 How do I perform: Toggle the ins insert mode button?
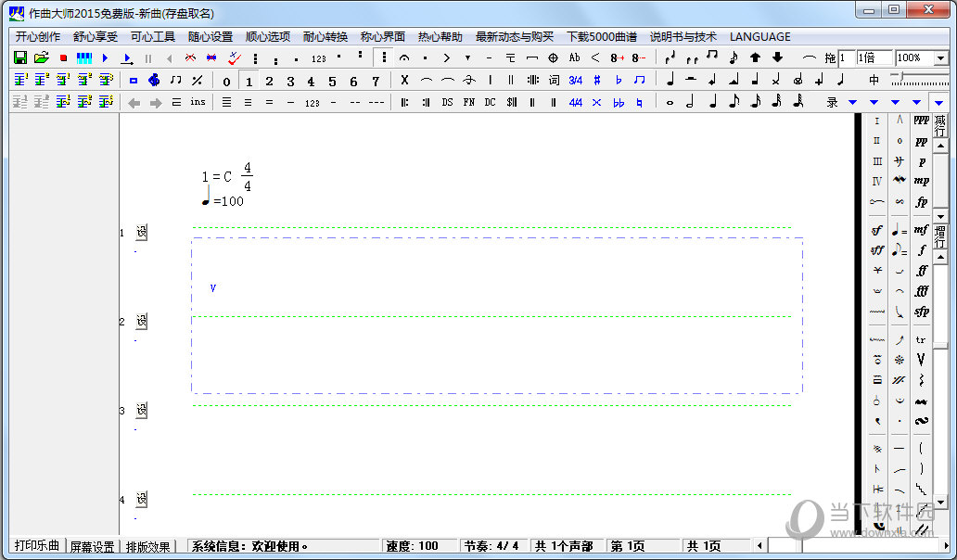coord(198,102)
